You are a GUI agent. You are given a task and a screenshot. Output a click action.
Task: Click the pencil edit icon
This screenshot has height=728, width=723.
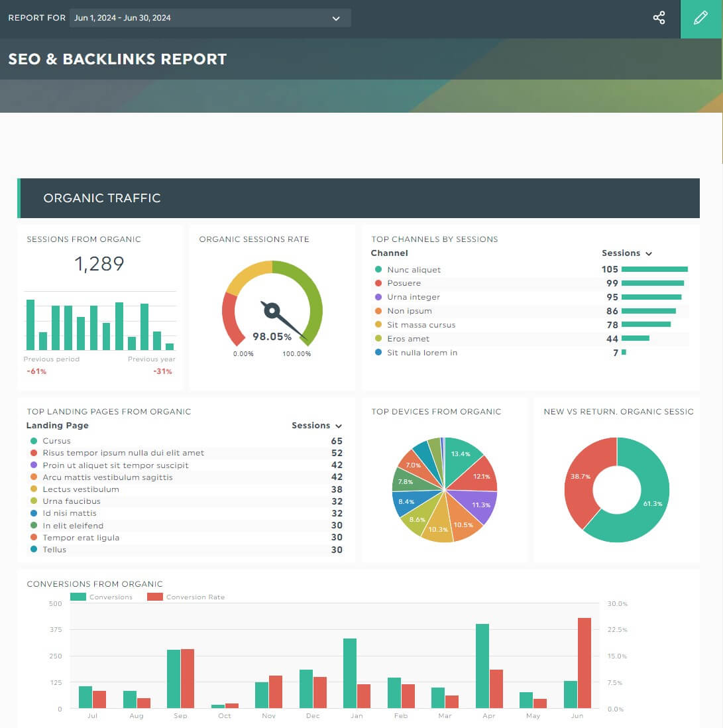[x=700, y=18]
